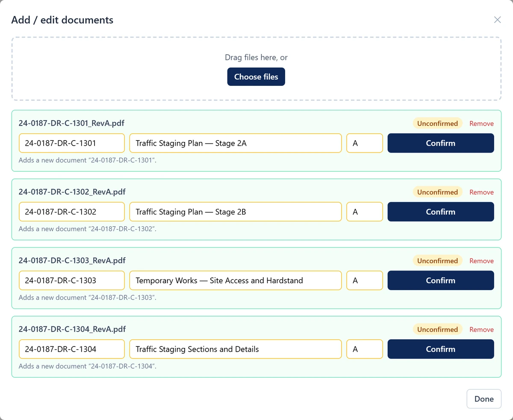Edit revision field for document 1301
Screen dimensions: 513x420
pos(365,143)
